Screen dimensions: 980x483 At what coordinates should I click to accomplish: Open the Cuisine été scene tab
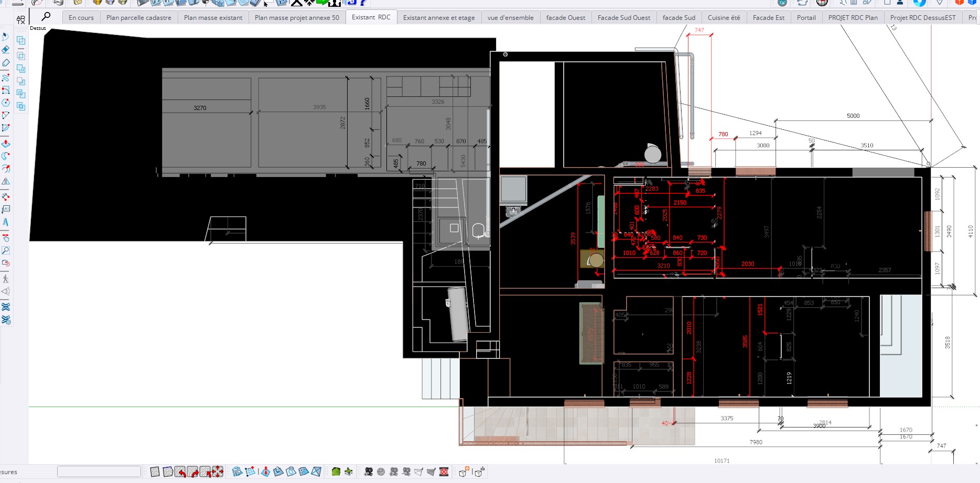click(724, 17)
